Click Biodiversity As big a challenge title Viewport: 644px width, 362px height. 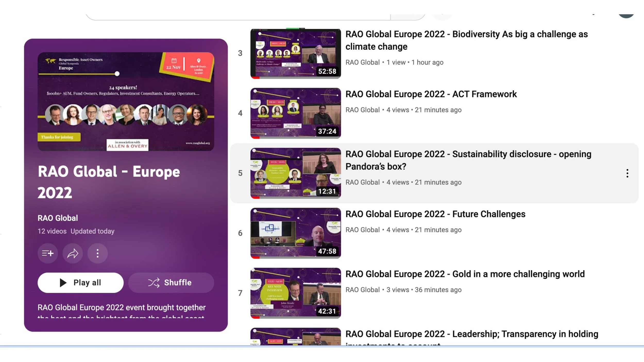tap(466, 35)
